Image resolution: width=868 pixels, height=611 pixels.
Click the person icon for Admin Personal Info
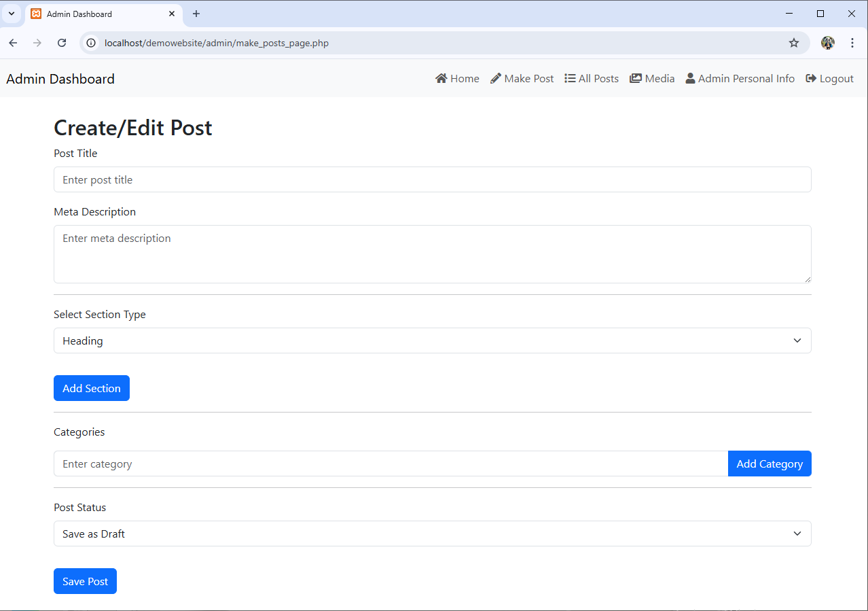pos(689,78)
